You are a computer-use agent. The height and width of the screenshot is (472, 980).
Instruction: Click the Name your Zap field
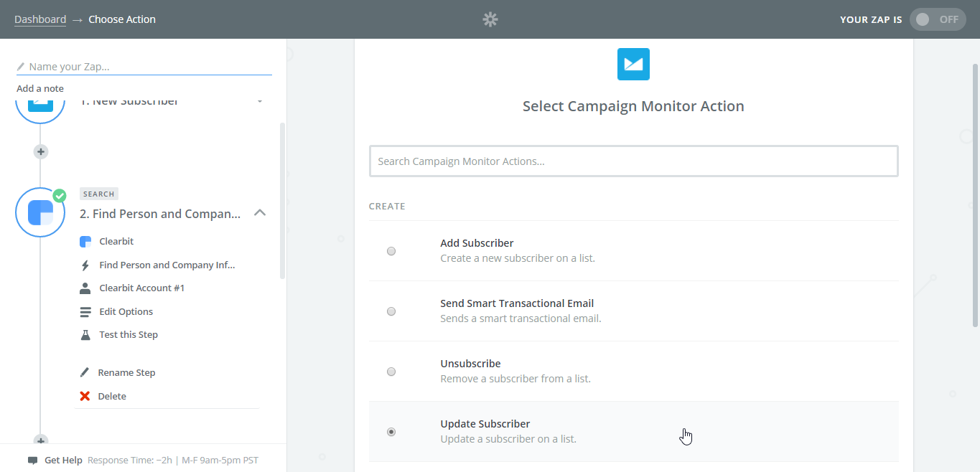point(144,67)
